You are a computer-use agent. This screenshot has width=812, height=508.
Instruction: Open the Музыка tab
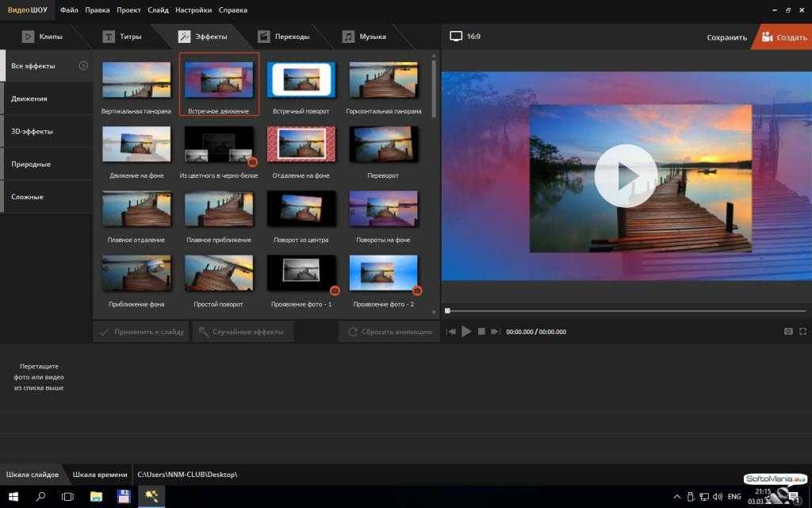364,37
